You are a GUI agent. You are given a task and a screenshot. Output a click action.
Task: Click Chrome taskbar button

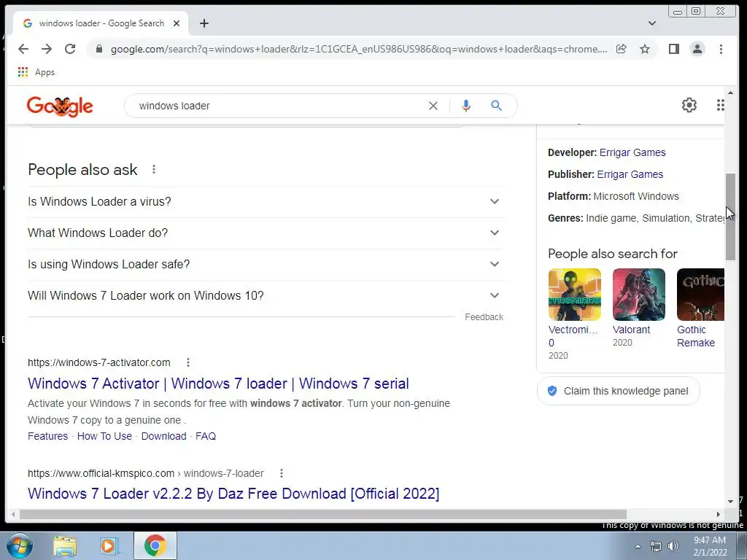tap(155, 545)
